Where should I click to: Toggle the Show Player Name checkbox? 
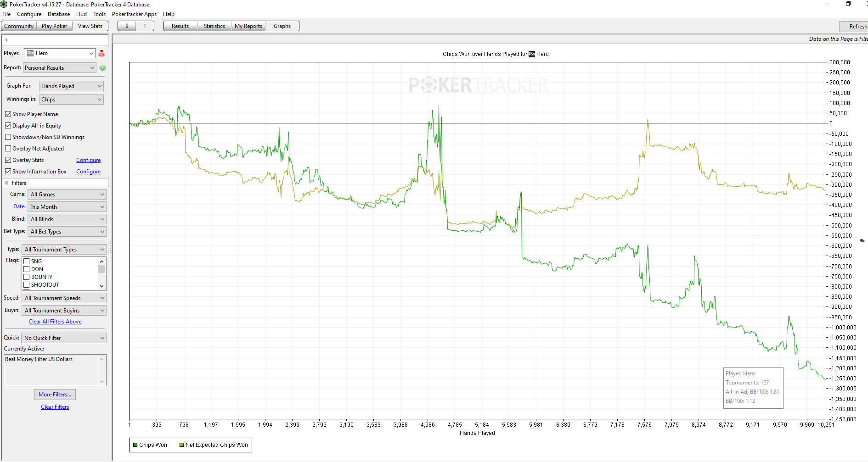[8, 114]
